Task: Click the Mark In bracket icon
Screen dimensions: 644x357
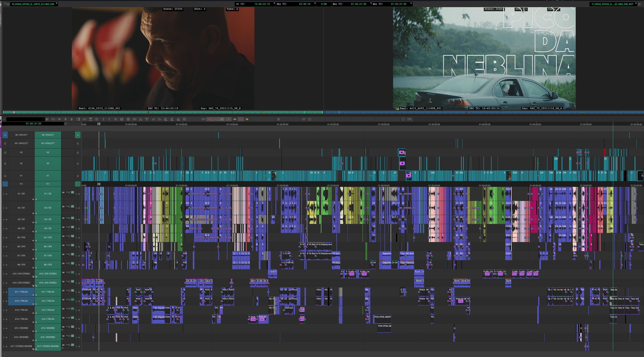Action: click(x=109, y=119)
